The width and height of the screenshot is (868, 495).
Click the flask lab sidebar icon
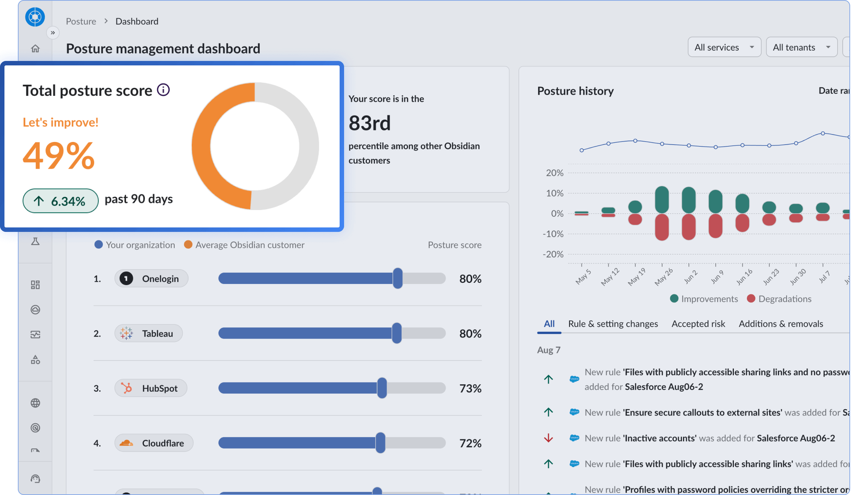35,242
